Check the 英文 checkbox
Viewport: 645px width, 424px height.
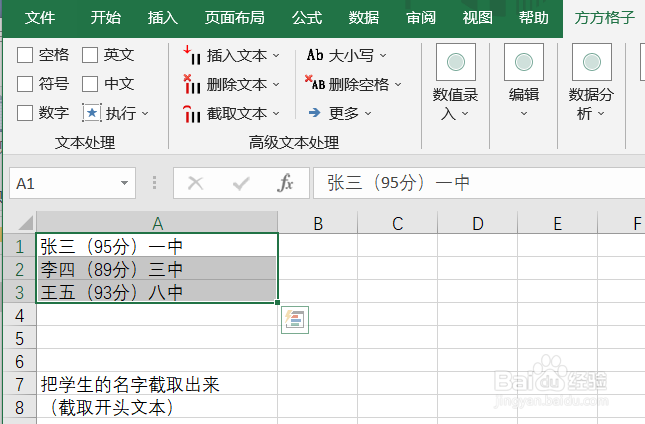[x=90, y=55]
